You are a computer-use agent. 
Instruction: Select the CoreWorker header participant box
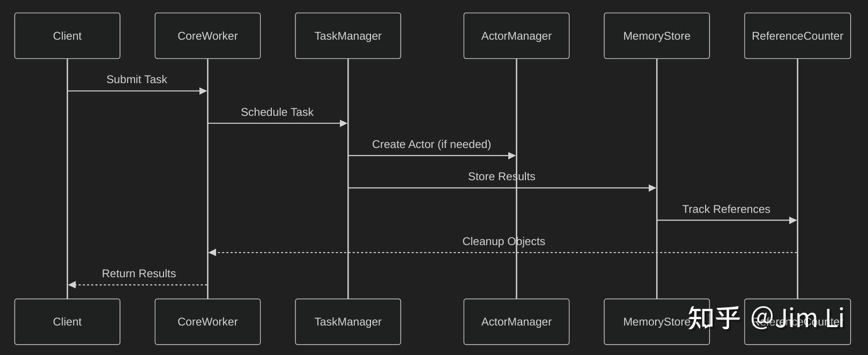click(207, 36)
